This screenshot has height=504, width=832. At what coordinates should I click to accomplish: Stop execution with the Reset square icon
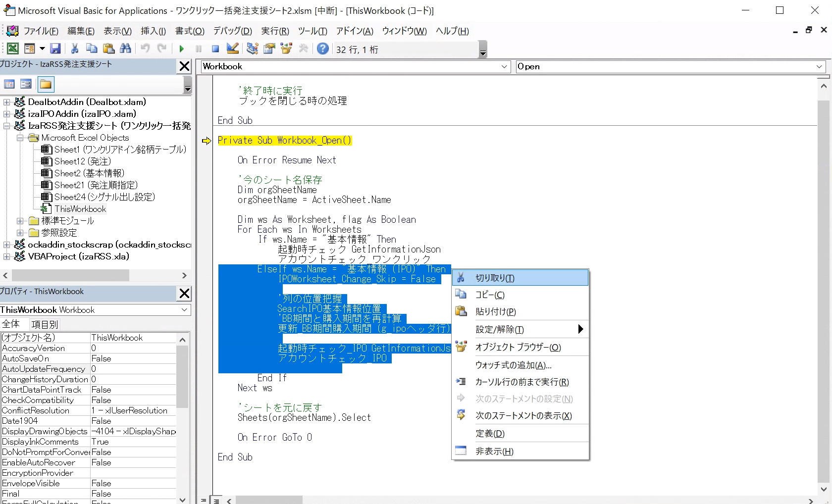215,49
